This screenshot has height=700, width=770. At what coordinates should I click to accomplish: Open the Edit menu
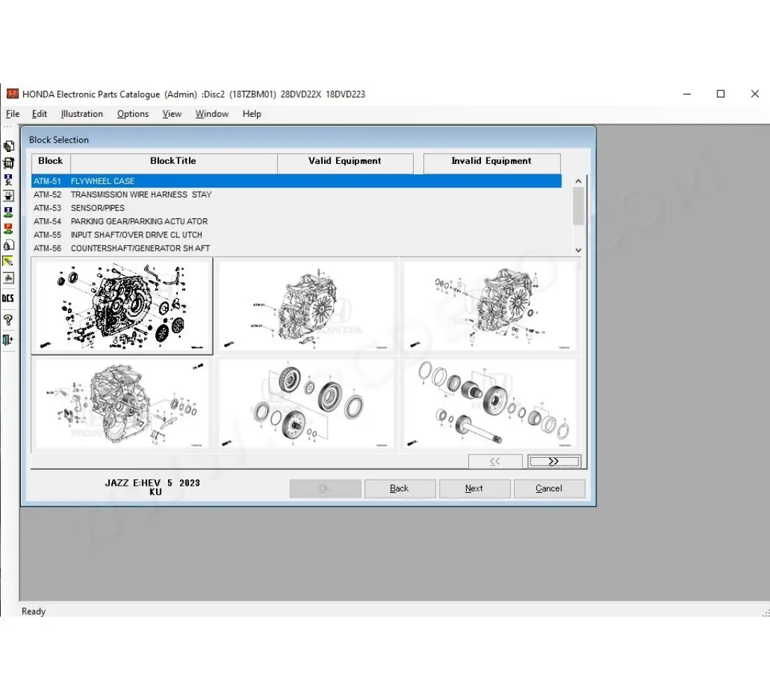pos(39,114)
